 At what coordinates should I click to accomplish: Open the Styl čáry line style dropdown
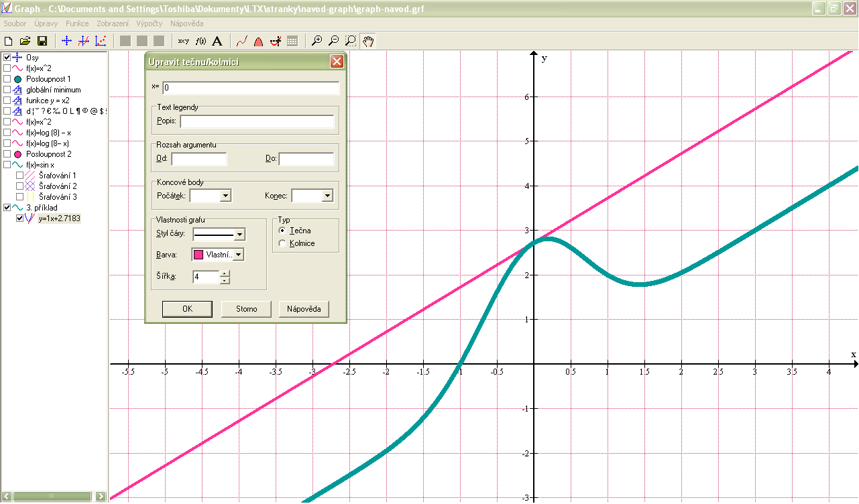(239, 234)
